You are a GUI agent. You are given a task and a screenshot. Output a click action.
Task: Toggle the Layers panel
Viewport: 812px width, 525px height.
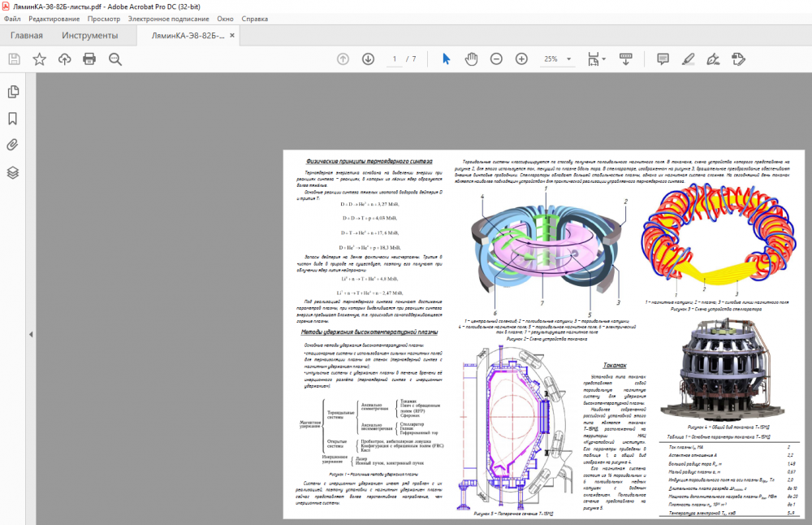click(13, 172)
